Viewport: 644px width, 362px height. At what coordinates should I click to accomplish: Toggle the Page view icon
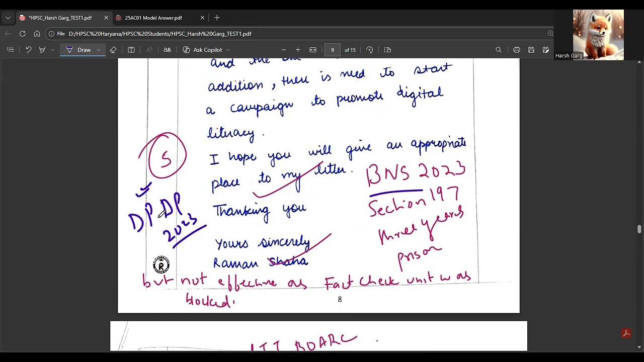point(387,50)
